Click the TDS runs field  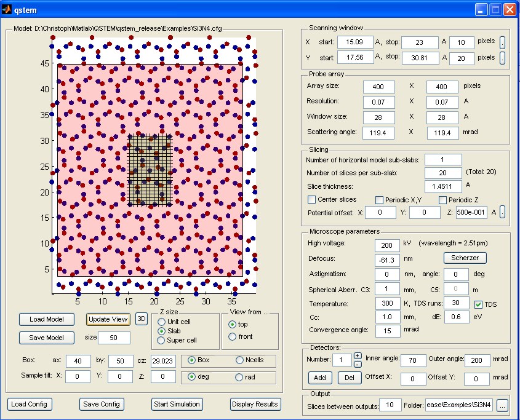[x=457, y=303]
